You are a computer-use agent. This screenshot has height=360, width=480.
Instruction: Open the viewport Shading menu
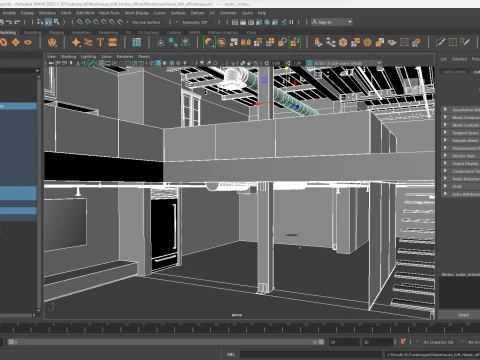pos(68,57)
